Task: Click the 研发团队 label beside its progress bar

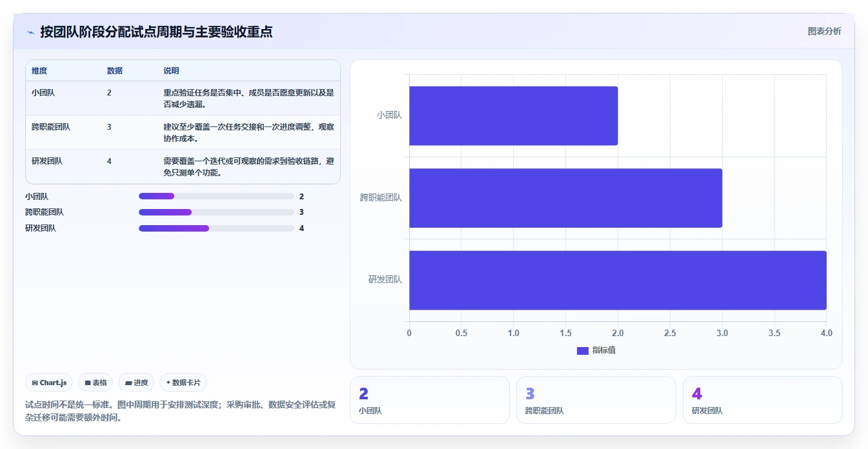Action: [41, 228]
